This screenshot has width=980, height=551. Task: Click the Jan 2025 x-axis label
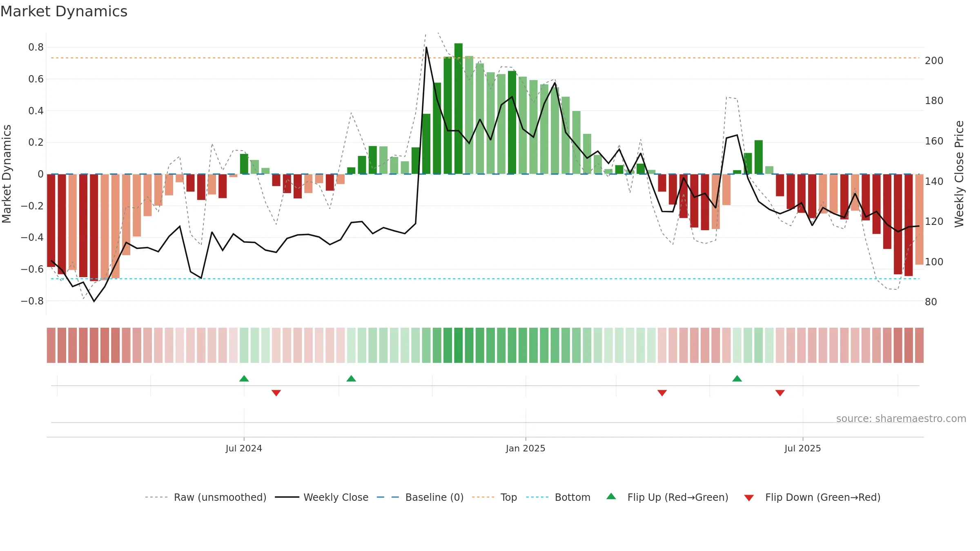point(526,448)
